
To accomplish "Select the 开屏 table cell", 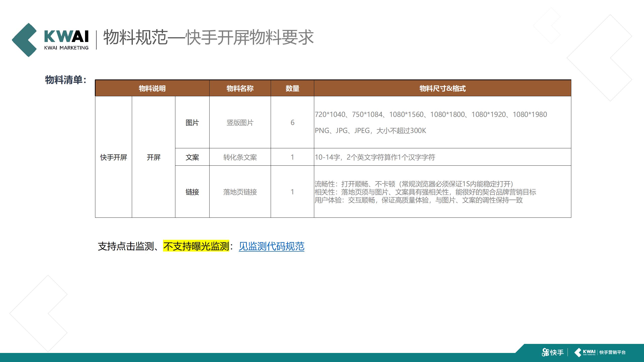I will [x=153, y=157].
